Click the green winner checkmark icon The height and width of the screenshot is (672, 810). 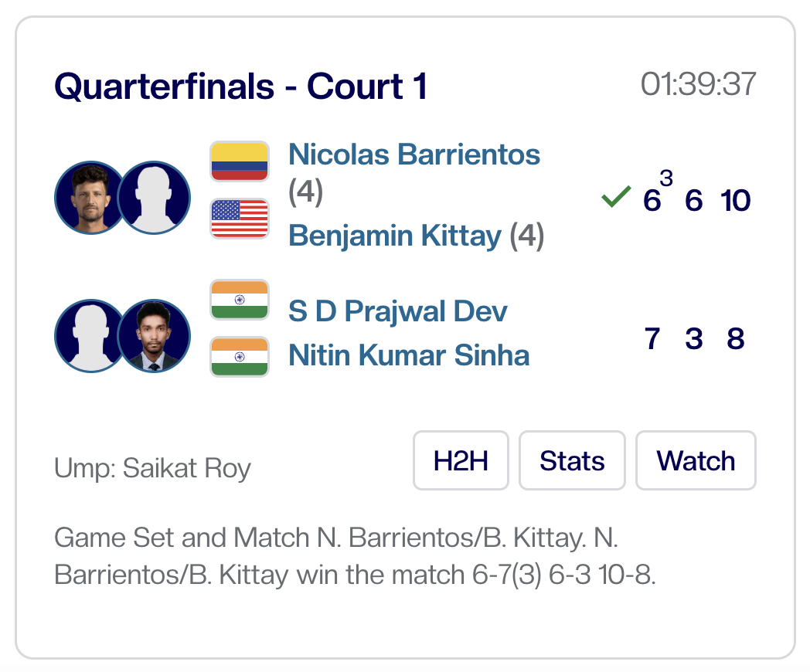point(616,199)
